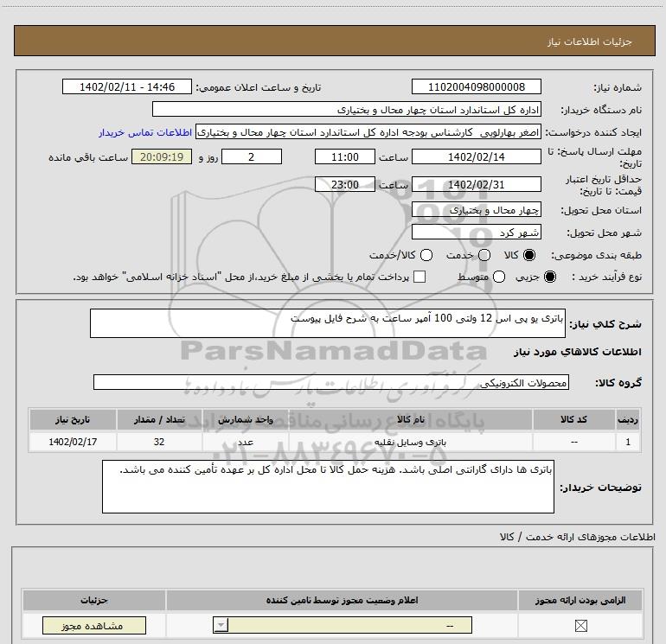Viewport: 666px width, 644px height.
Task: Click the الزامی بودن ارائه مجوز column header
Action: 580,600
